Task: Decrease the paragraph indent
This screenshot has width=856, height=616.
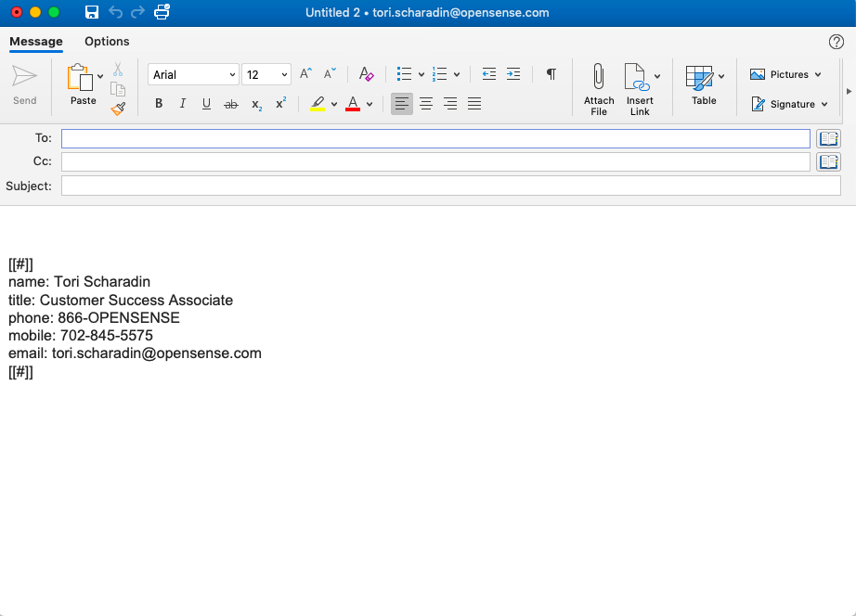Action: coord(489,74)
